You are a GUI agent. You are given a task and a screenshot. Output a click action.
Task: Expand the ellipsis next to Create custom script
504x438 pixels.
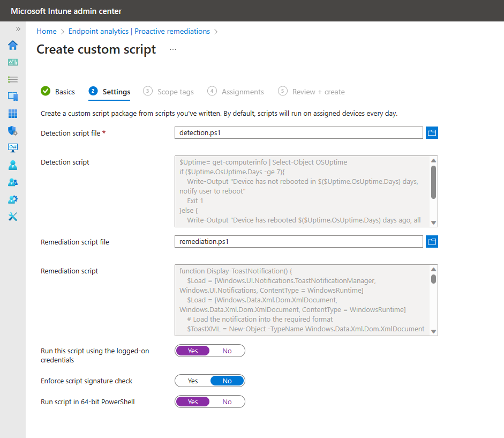tap(172, 49)
